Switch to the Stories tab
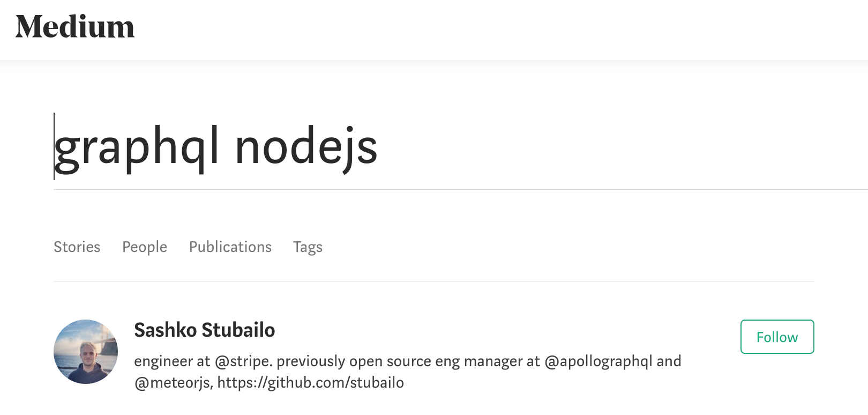The image size is (868, 415). coord(77,247)
